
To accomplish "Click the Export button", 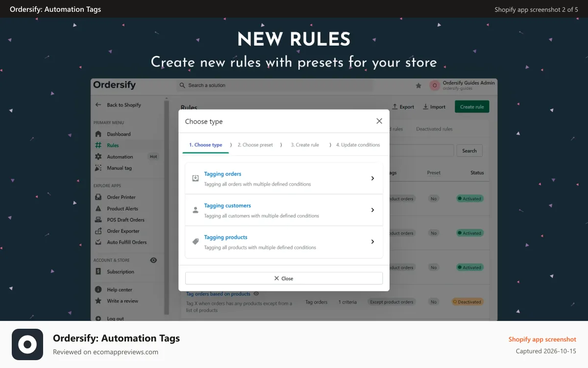I will [403, 107].
